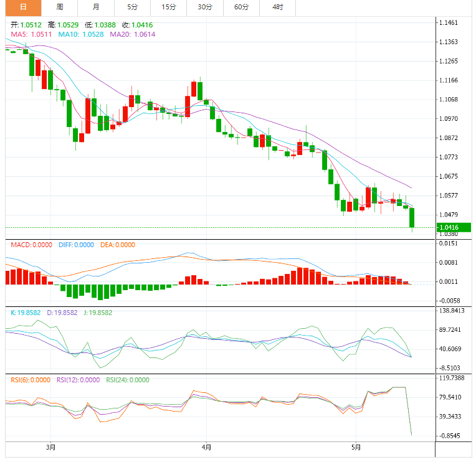The height and width of the screenshot is (462, 476).
Task: Open the 4时 timeframe tab
Action: click(277, 7)
